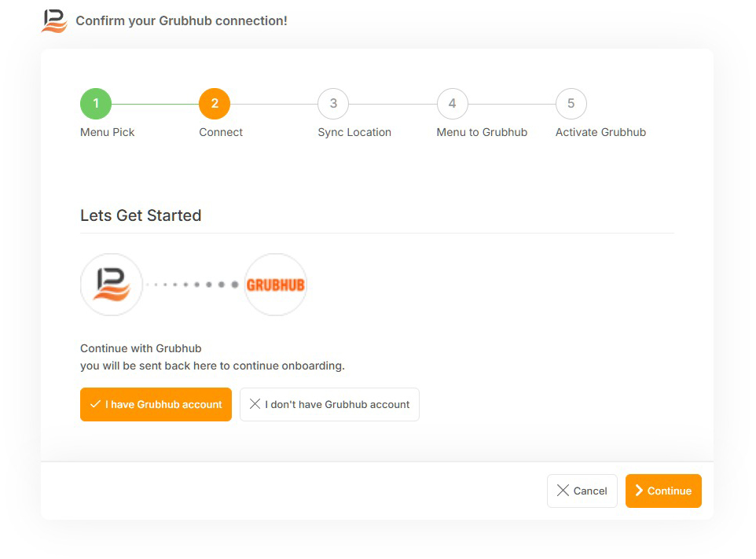Open step 5 Activate Grubhub circle
Viewport: 756px width, 559px height.
(571, 104)
